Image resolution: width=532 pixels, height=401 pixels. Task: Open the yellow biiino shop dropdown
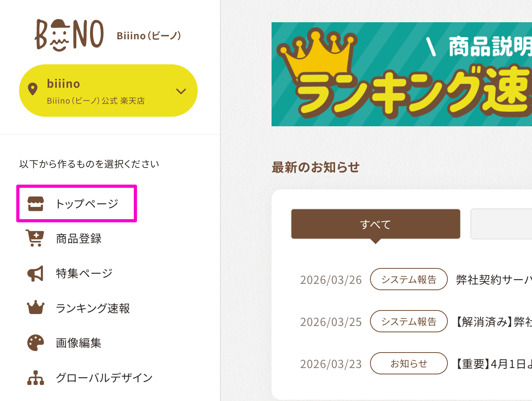click(x=108, y=91)
